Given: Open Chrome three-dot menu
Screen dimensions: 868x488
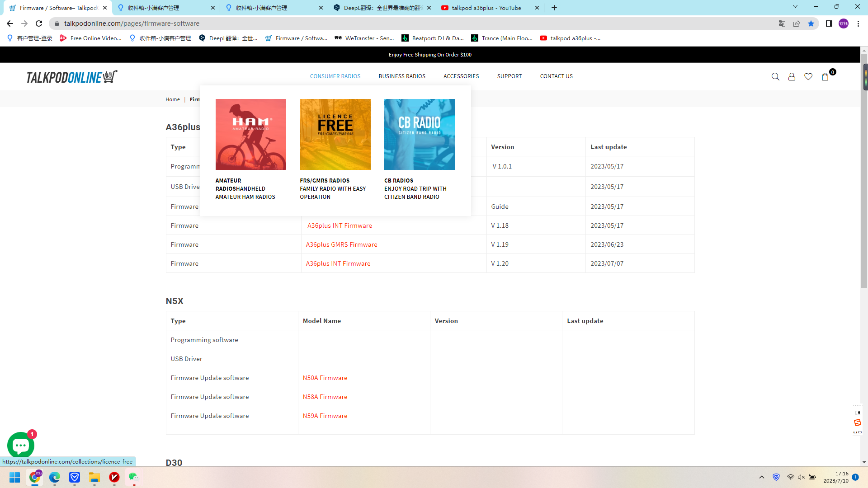Looking at the screenshot, I should [x=858, y=23].
